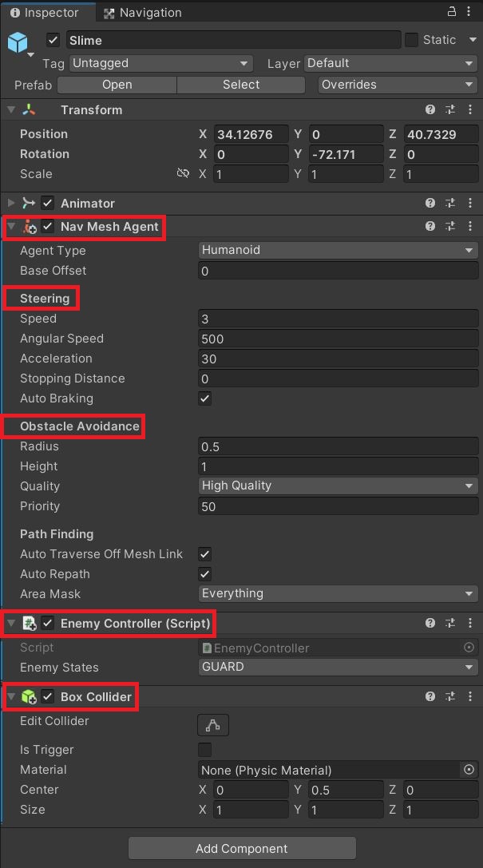Open Box Collider three-dot options menu
The height and width of the screenshot is (868, 483).
click(x=469, y=696)
